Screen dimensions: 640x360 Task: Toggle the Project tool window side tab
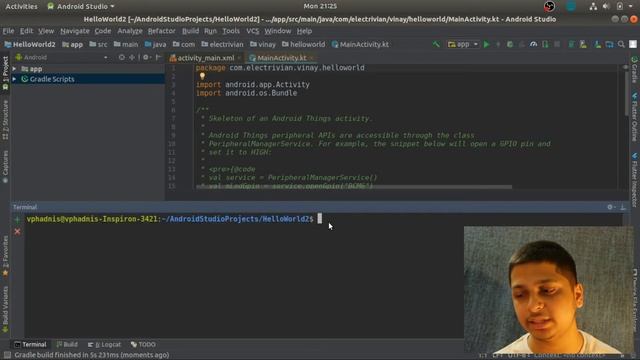(5, 73)
